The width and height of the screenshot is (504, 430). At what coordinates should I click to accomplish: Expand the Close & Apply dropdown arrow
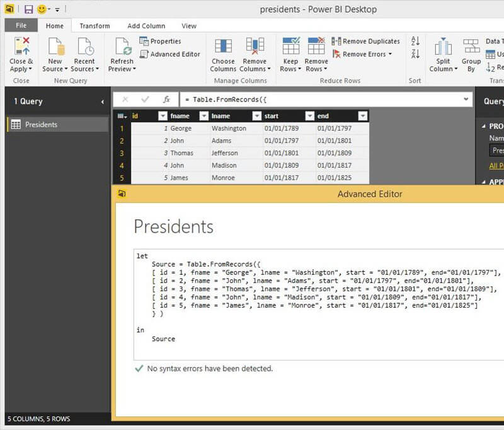[x=30, y=69]
